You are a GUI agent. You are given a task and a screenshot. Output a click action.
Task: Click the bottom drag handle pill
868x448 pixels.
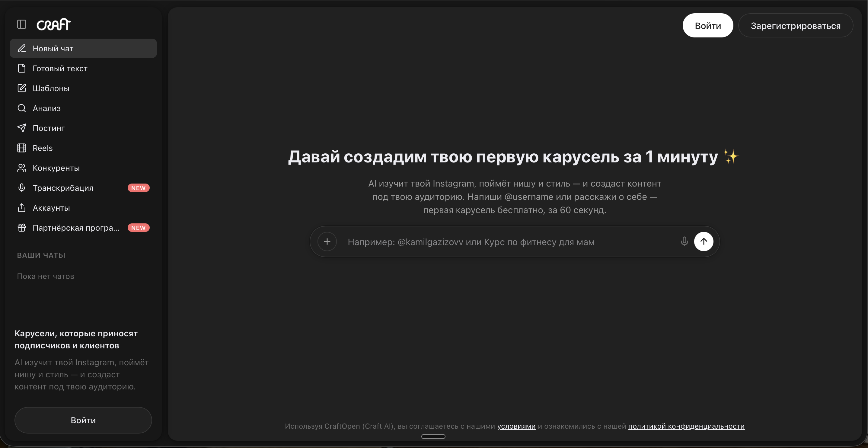(433, 437)
